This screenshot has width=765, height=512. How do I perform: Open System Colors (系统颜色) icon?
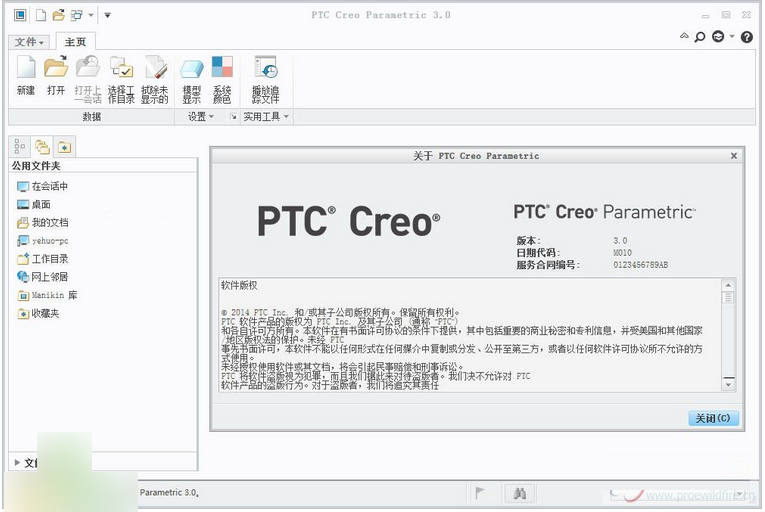(222, 67)
